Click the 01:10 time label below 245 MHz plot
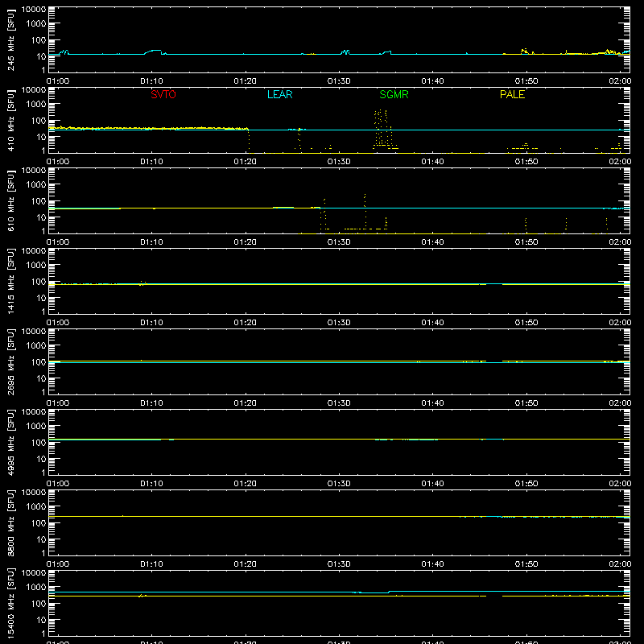 [x=151, y=81]
